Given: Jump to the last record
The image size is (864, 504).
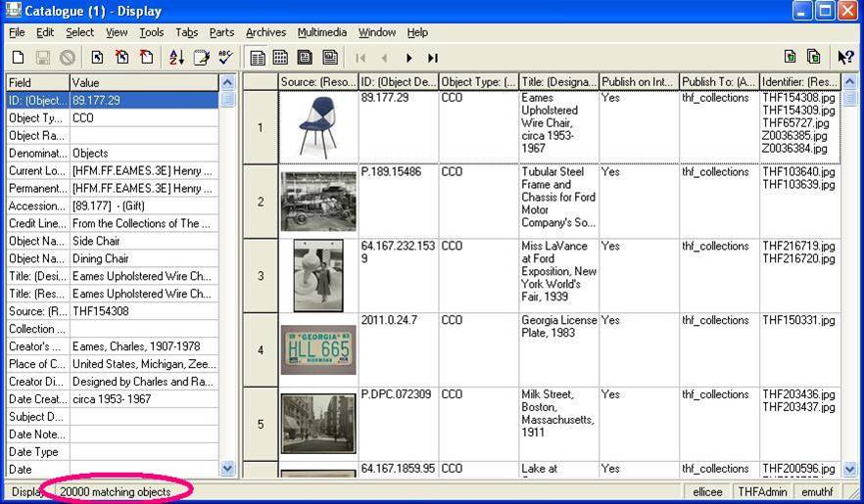Looking at the screenshot, I should pyautogui.click(x=433, y=59).
